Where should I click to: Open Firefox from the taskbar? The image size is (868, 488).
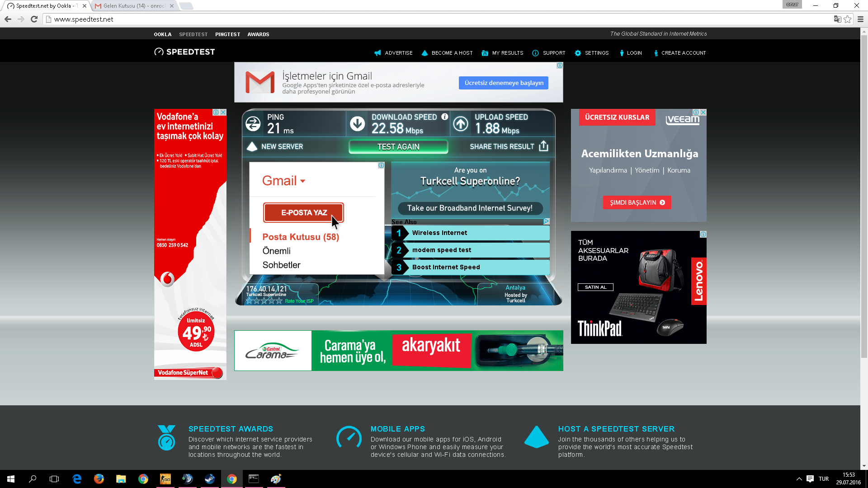click(99, 479)
